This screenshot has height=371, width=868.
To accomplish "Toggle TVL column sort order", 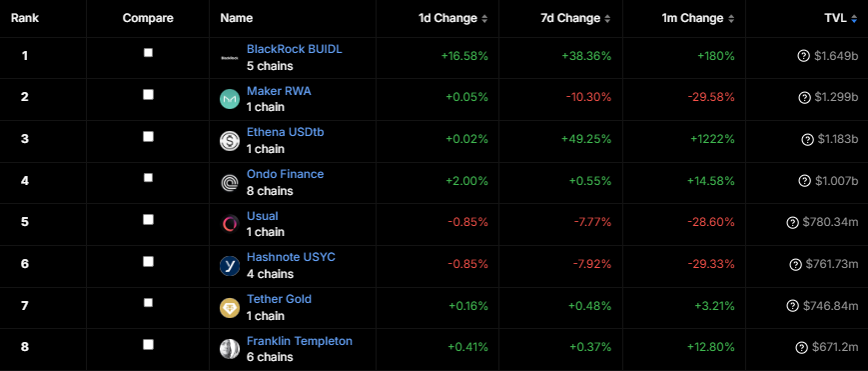I will [854, 19].
